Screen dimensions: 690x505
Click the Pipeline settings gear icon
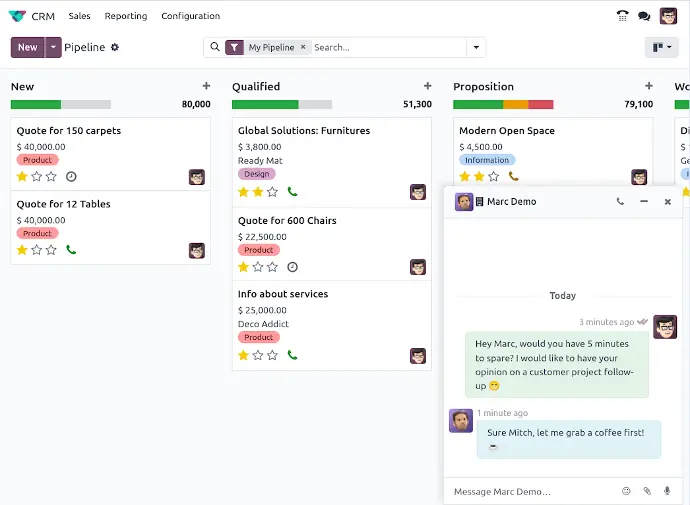[115, 47]
